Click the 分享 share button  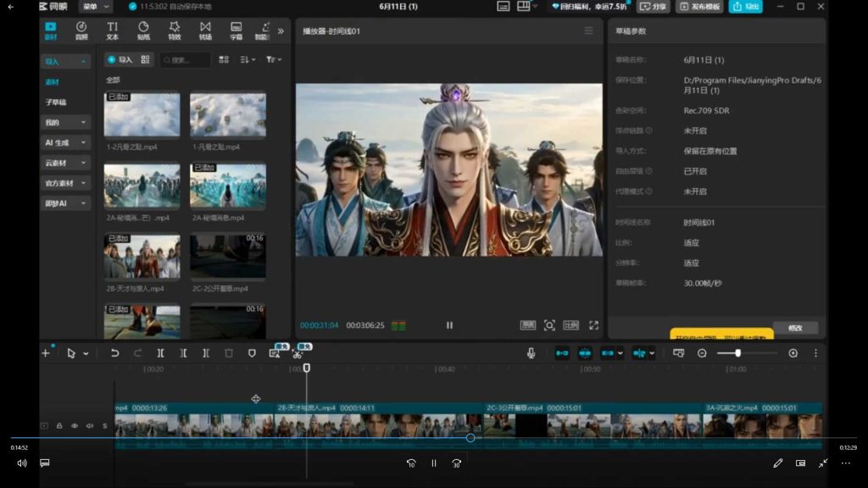point(654,7)
